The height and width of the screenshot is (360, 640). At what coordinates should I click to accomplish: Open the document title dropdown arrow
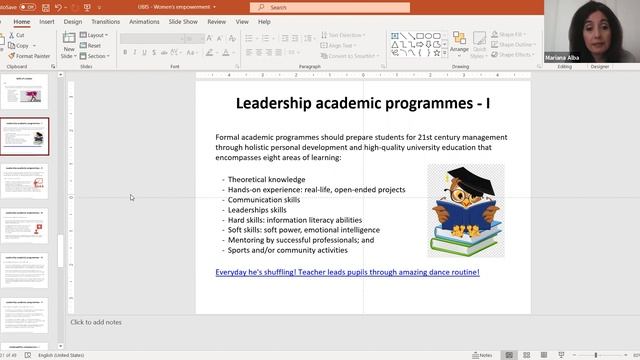pos(214,7)
